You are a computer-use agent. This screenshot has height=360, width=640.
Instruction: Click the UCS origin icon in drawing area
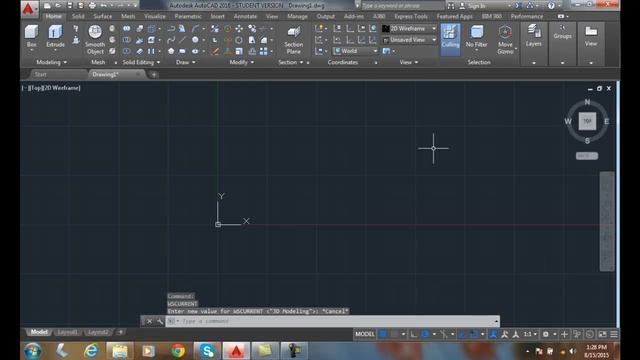click(x=218, y=224)
